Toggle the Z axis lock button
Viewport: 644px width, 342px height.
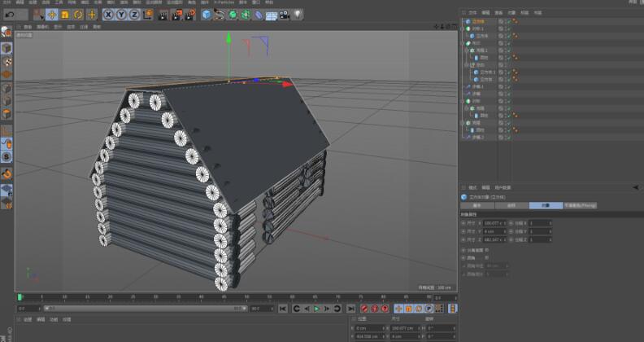(133, 15)
